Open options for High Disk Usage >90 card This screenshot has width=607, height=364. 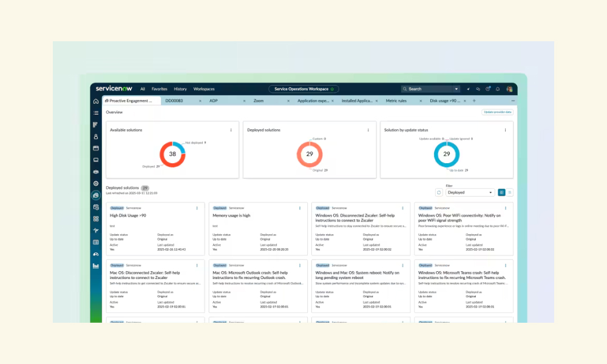(197, 208)
